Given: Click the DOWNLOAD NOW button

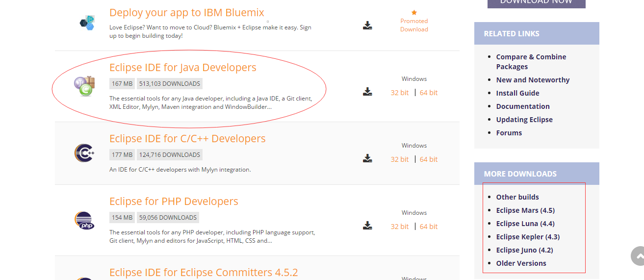Looking at the screenshot, I should (537, 3).
